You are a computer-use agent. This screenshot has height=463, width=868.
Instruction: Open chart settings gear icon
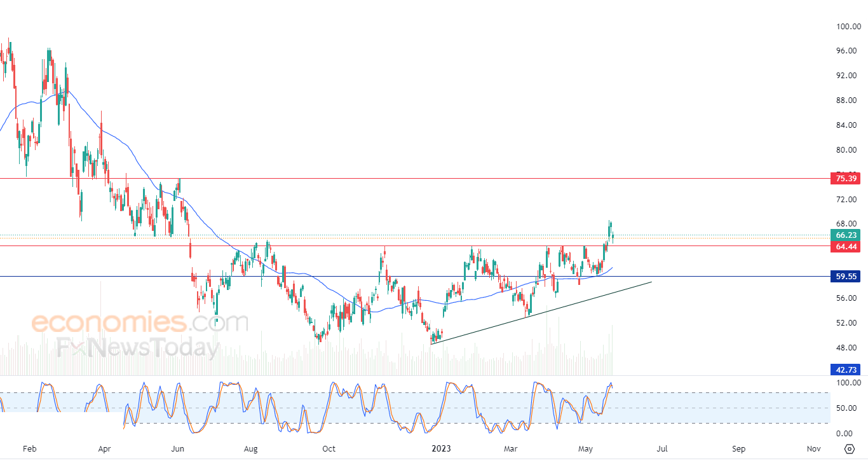(x=850, y=449)
